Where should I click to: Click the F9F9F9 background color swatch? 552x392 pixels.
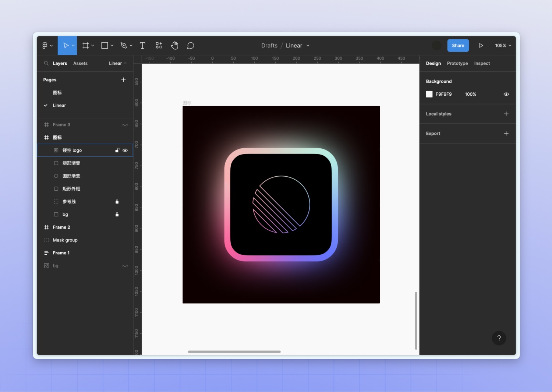429,94
